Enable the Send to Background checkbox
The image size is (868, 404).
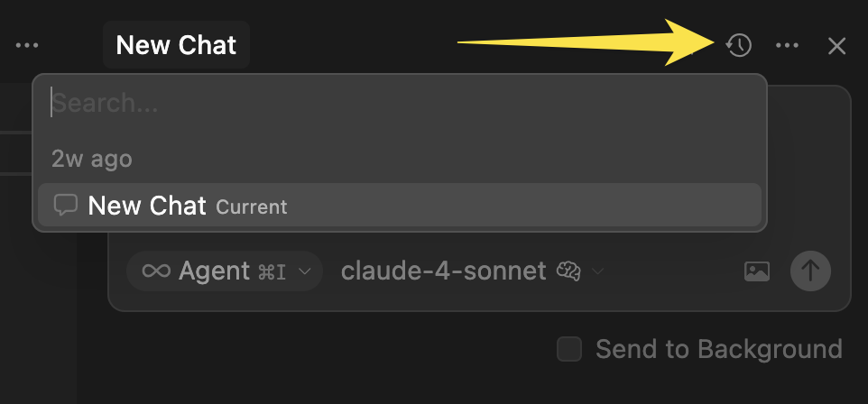click(569, 349)
